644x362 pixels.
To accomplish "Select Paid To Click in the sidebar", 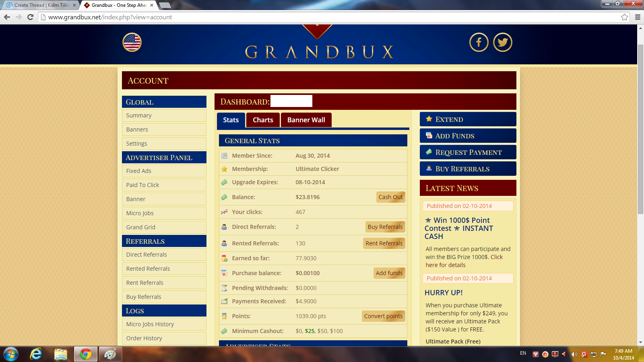I will 164,185.
